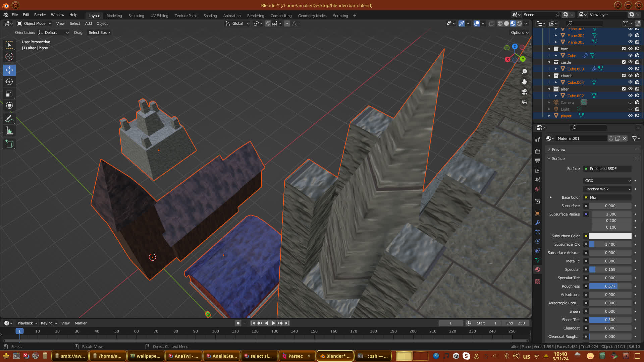Open the Render menu
Image resolution: width=644 pixels, height=362 pixels.
[x=40, y=15]
